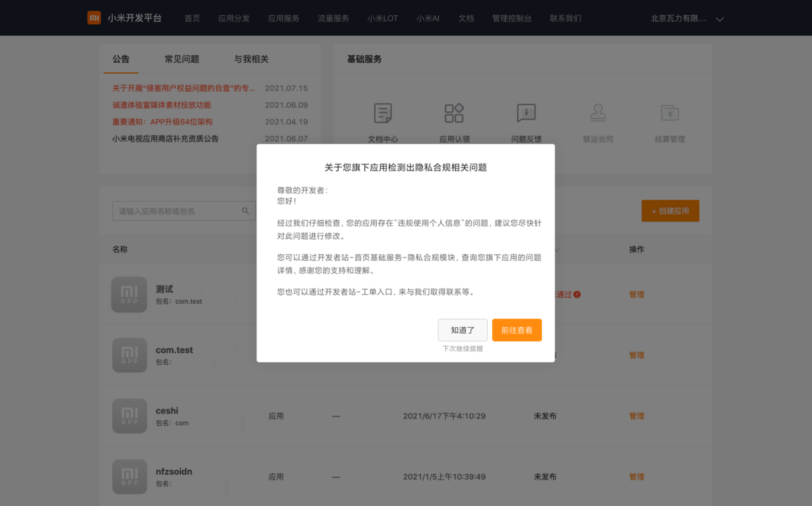This screenshot has height=506, width=812.
Task: Click the 创建应用 button
Action: [671, 211]
